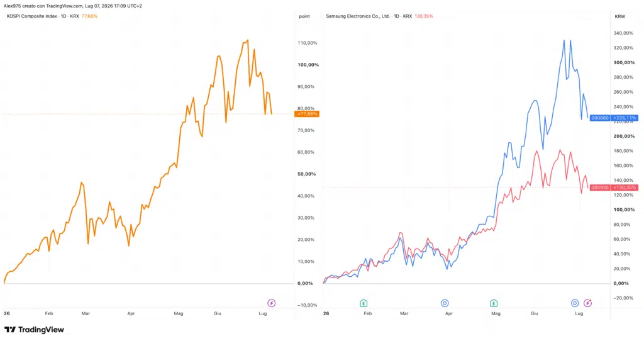Image resolution: width=644 pixels, height=341 pixels.
Task: Select the red 005930 ticker tag
Action: pyautogui.click(x=599, y=187)
